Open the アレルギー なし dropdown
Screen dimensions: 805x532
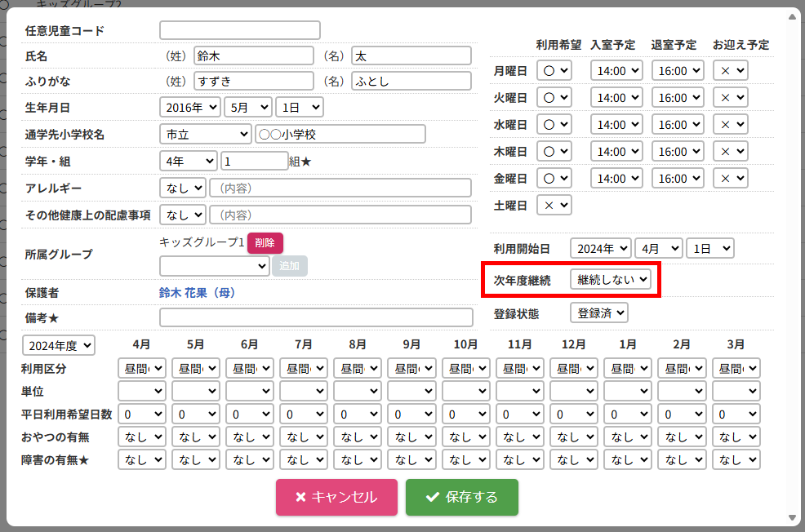pos(182,188)
